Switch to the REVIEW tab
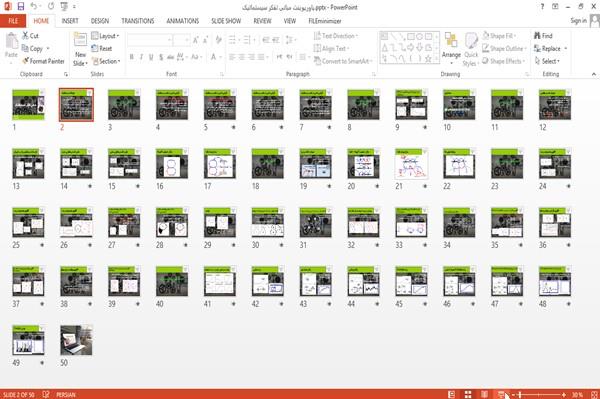The image size is (600, 399). pyautogui.click(x=262, y=21)
